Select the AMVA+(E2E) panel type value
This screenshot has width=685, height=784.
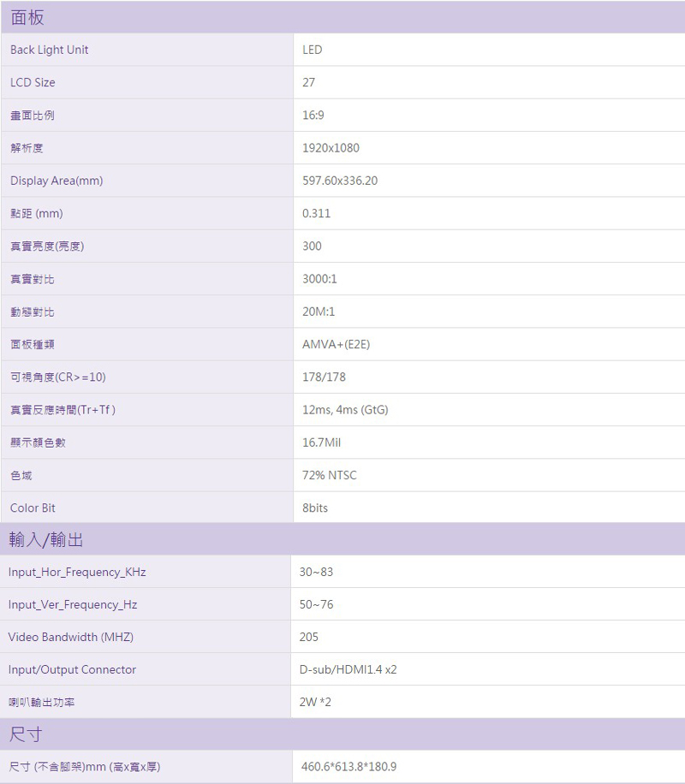pos(336,344)
